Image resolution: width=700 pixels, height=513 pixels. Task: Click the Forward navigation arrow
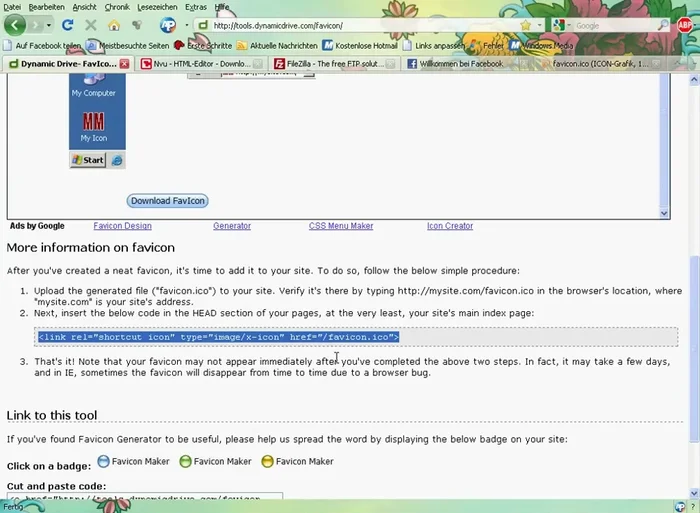(x=35, y=25)
